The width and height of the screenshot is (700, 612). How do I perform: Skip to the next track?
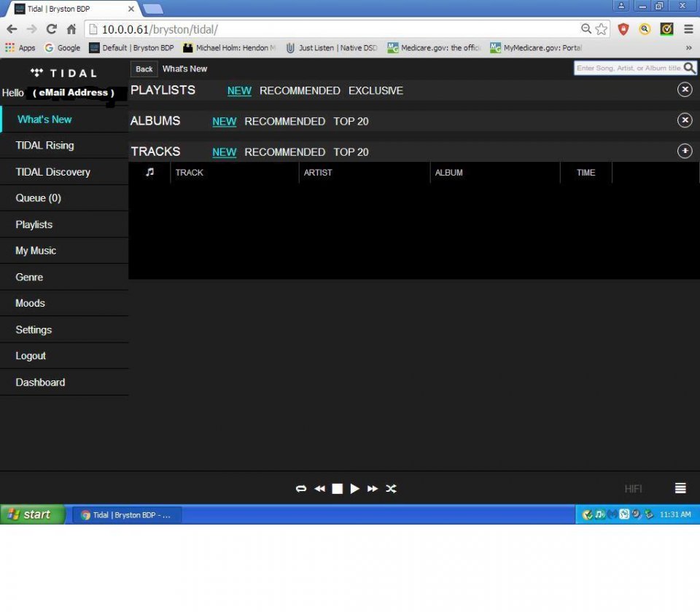click(x=373, y=488)
